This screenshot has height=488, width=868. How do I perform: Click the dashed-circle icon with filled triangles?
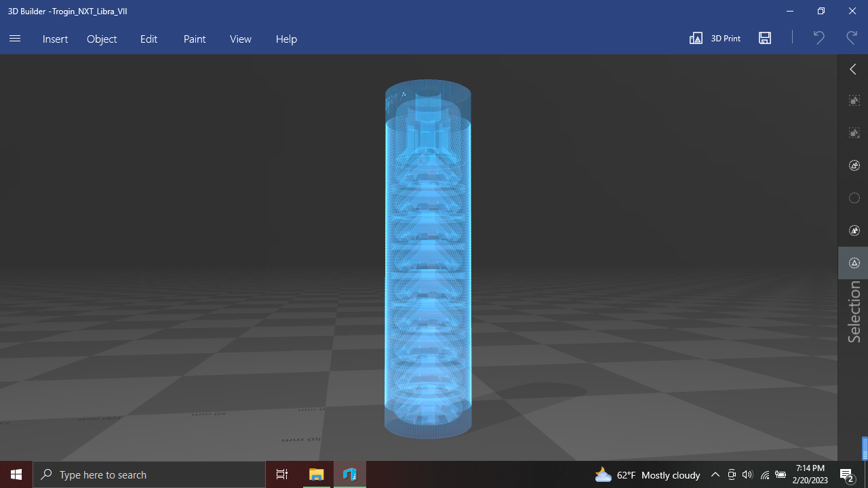854,230
